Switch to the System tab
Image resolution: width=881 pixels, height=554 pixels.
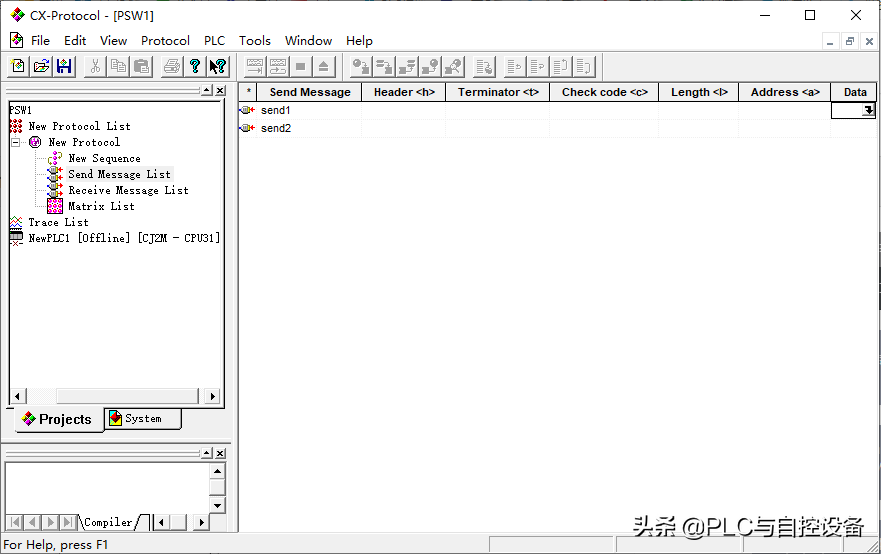[143, 419]
